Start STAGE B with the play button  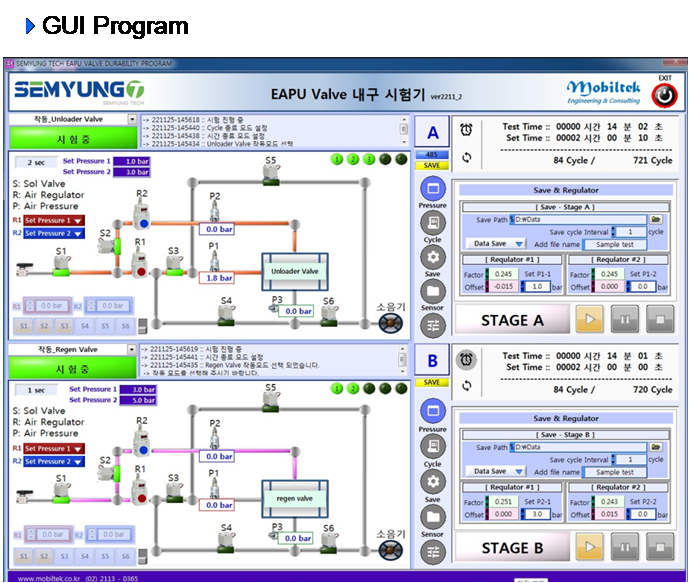point(589,547)
